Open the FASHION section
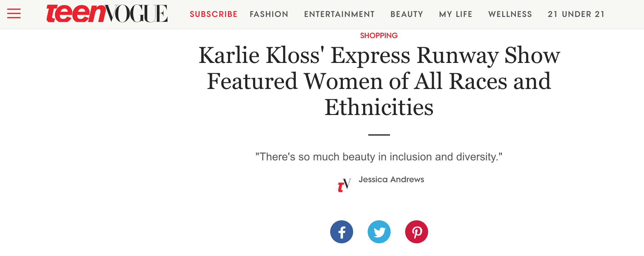 click(x=269, y=14)
